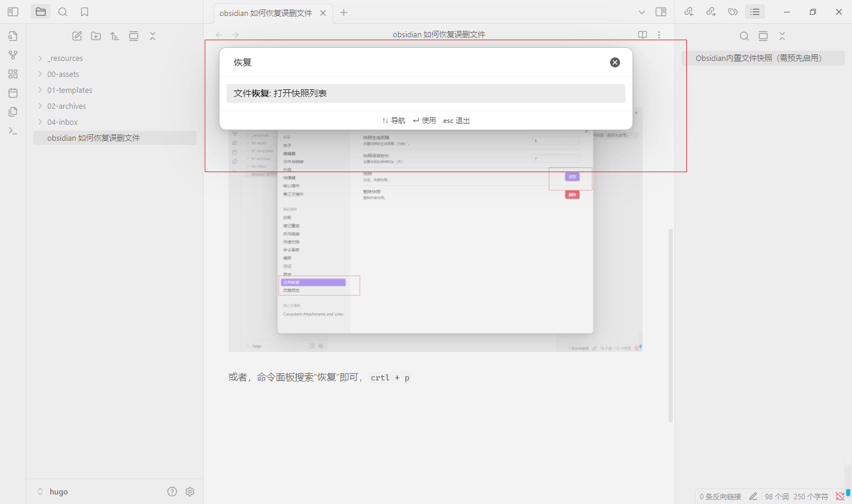
Task: Clear the command palette search text
Action: [615, 62]
